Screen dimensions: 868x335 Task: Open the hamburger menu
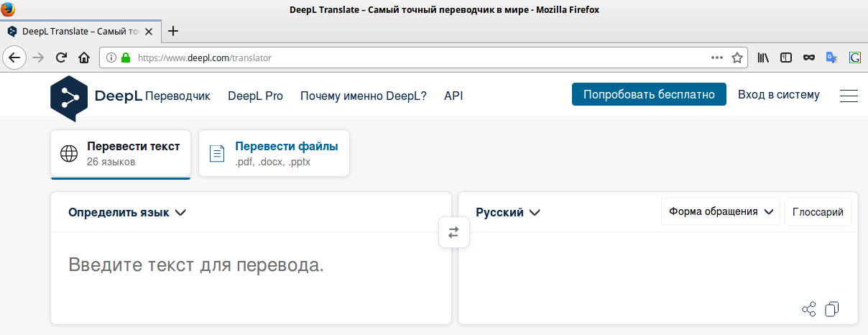[x=849, y=96]
